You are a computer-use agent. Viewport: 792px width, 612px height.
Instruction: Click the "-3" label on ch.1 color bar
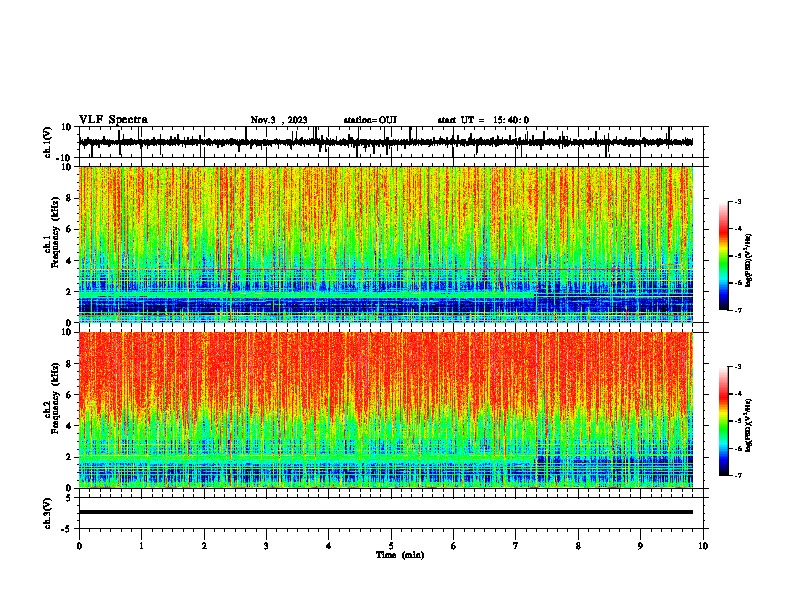click(x=738, y=201)
